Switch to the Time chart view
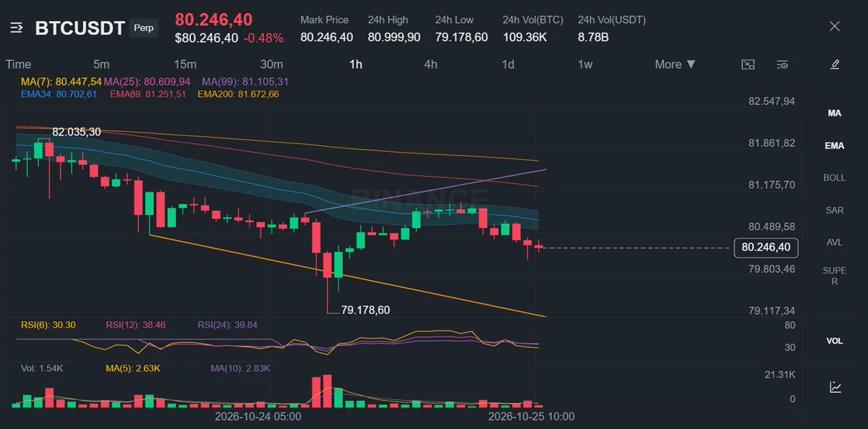Viewport: 868px width, 429px height. coord(19,64)
